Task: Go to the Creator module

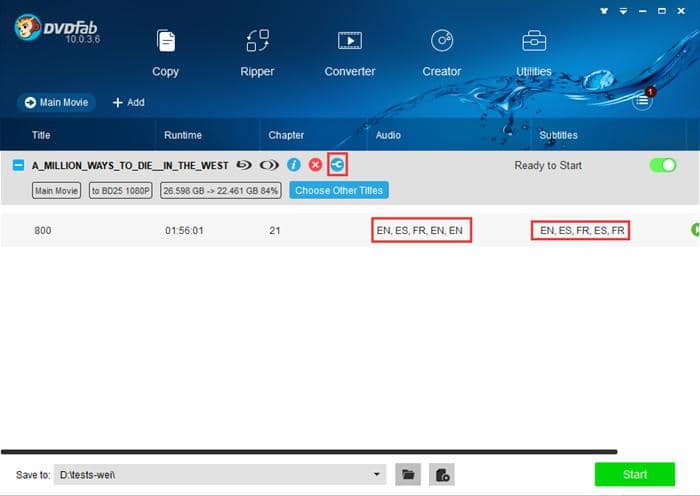Action: click(442, 54)
